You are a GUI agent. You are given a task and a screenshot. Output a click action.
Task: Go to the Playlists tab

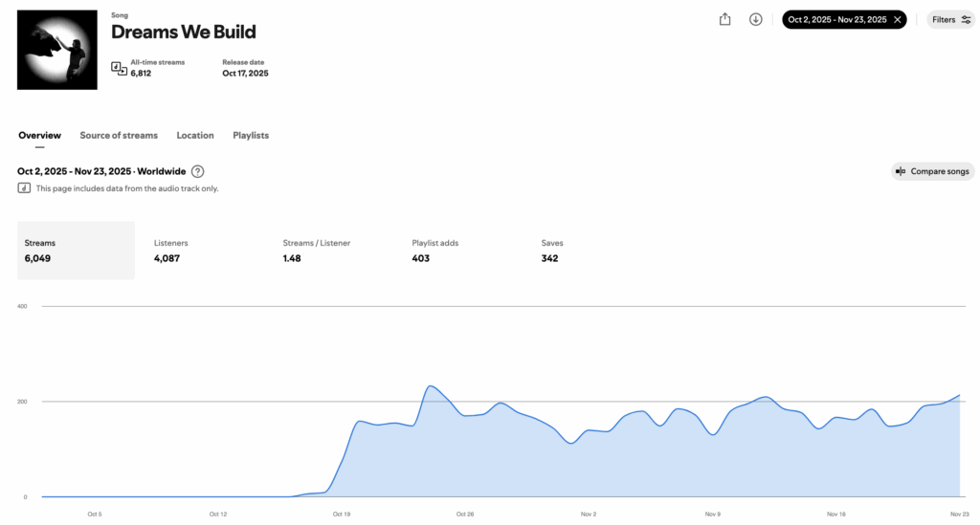[x=251, y=136]
